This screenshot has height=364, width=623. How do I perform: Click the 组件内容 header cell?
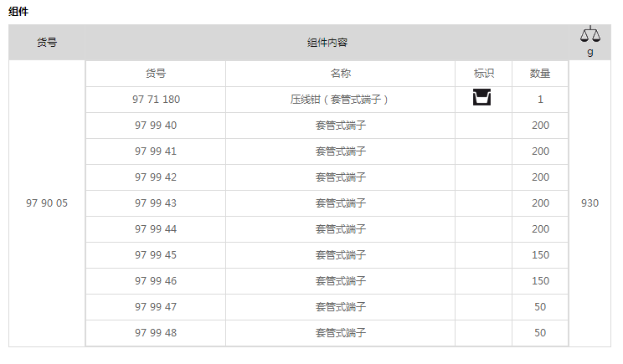coord(327,43)
